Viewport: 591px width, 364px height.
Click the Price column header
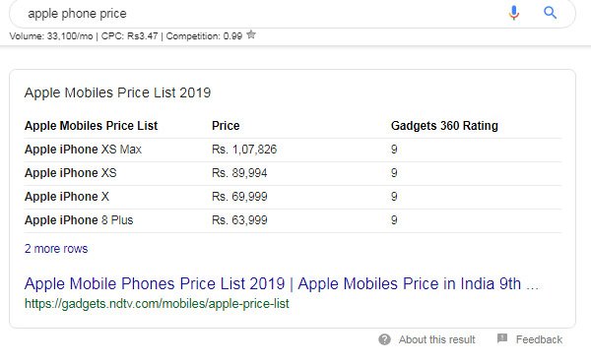pyautogui.click(x=226, y=126)
